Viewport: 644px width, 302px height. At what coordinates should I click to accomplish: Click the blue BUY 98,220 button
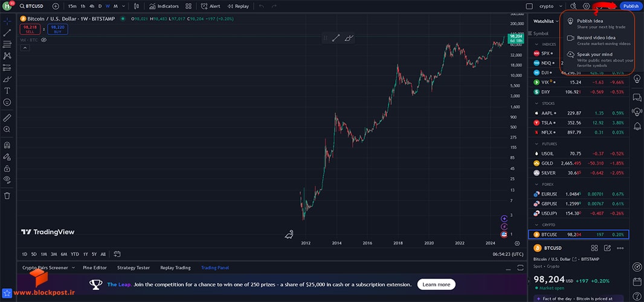(x=57, y=29)
